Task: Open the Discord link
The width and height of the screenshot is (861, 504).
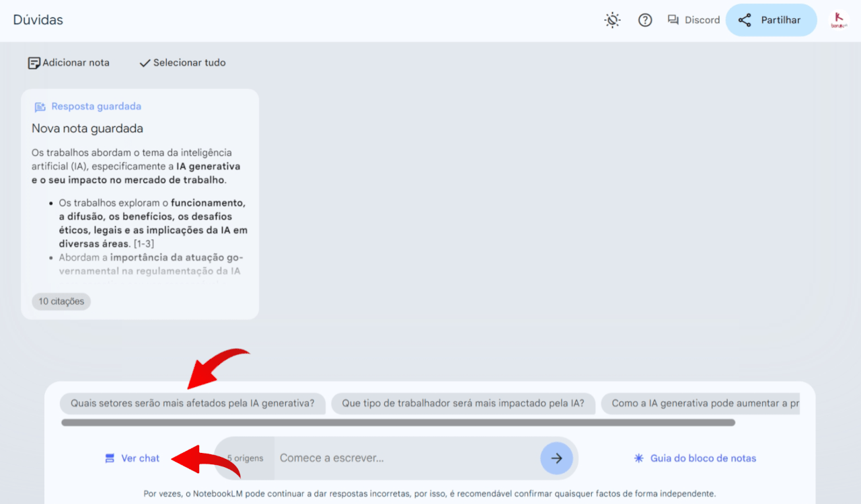Action: 694,20
